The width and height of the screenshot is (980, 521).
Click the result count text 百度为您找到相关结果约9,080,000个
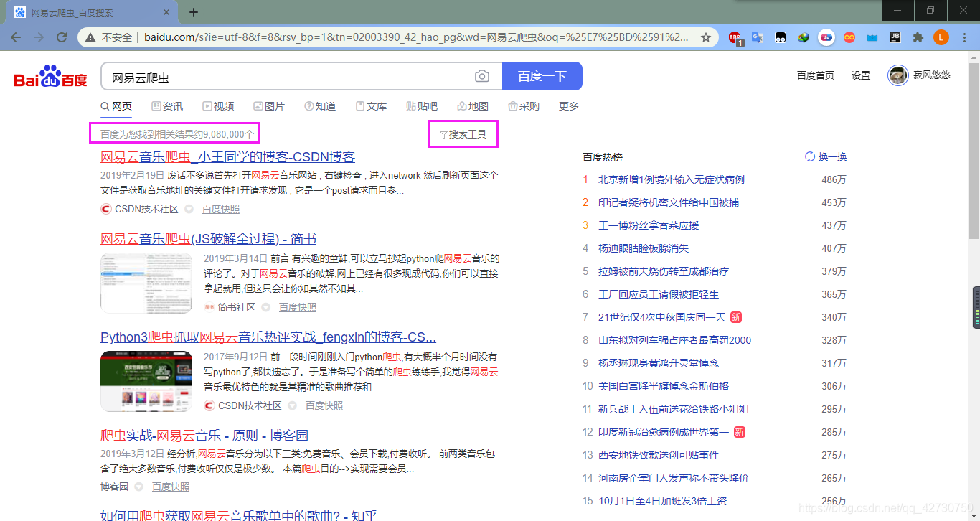tap(177, 134)
